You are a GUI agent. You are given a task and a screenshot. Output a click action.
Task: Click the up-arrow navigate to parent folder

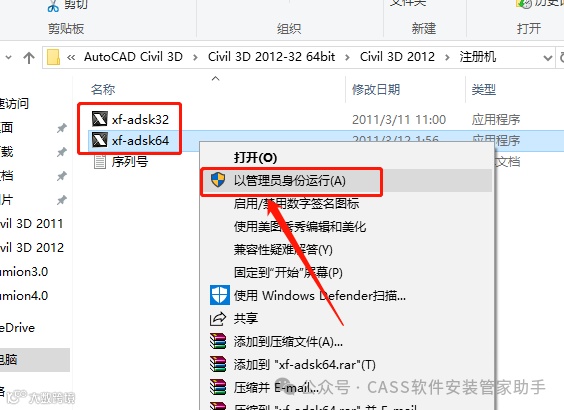point(29,58)
